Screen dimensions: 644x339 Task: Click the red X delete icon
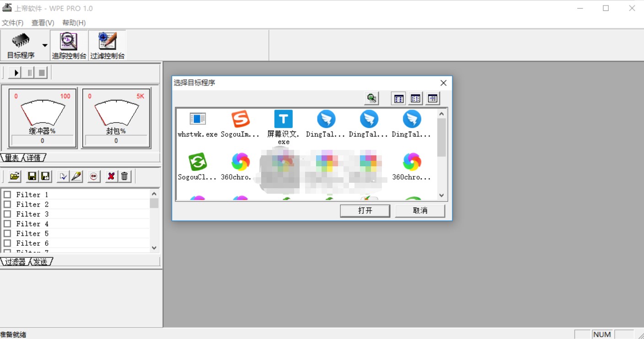click(111, 176)
